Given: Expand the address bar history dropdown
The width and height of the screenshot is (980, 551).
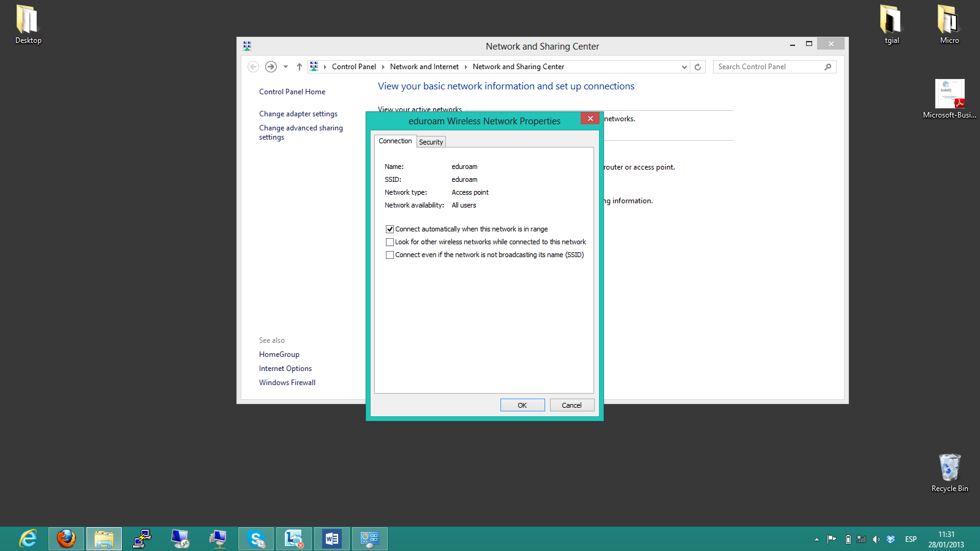Looking at the screenshot, I should pos(684,67).
